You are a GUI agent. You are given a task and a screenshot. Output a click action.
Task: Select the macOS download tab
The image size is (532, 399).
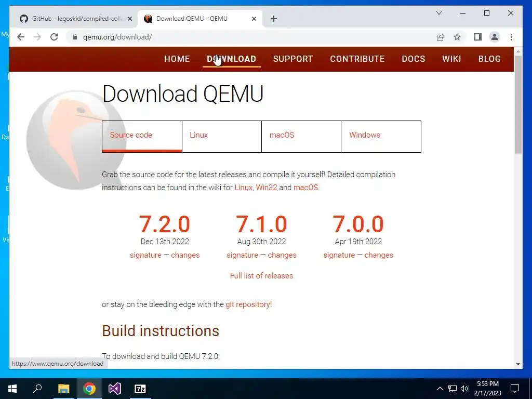[x=301, y=137]
